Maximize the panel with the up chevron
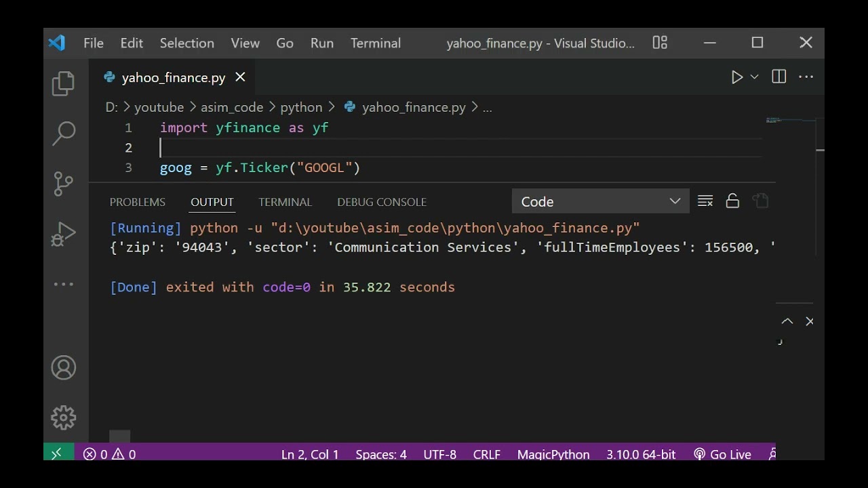Screen dimensions: 868x488 pyautogui.click(x=787, y=321)
